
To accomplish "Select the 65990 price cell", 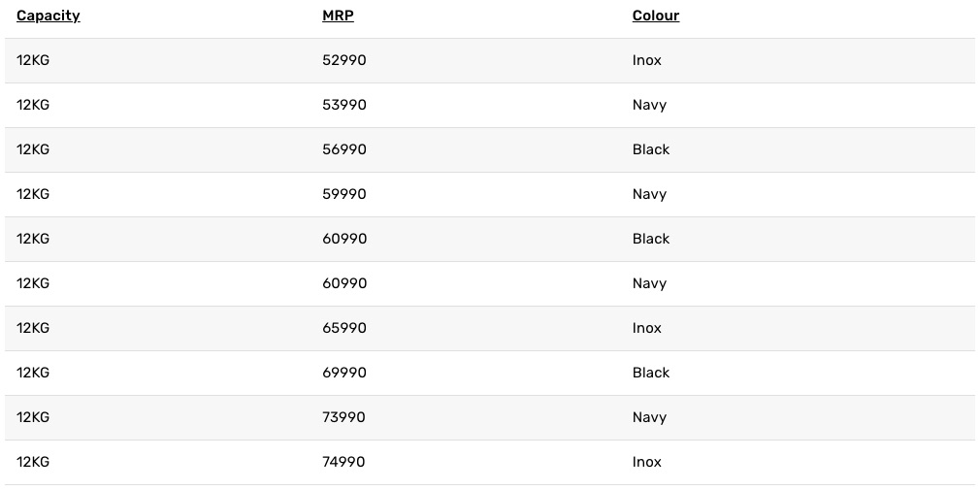I will 344,328.
